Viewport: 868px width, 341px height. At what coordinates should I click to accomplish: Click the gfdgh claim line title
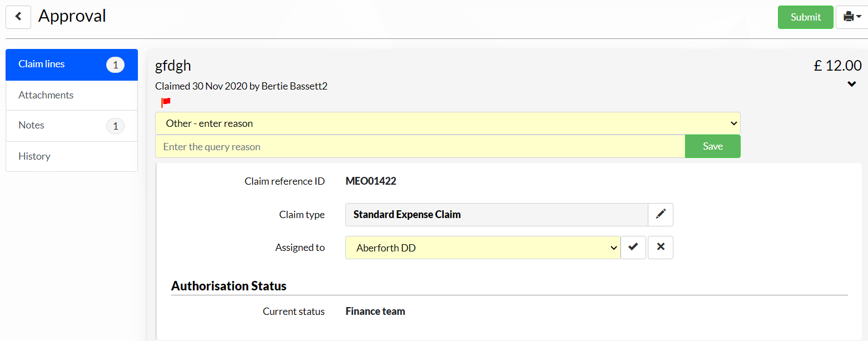[173, 66]
